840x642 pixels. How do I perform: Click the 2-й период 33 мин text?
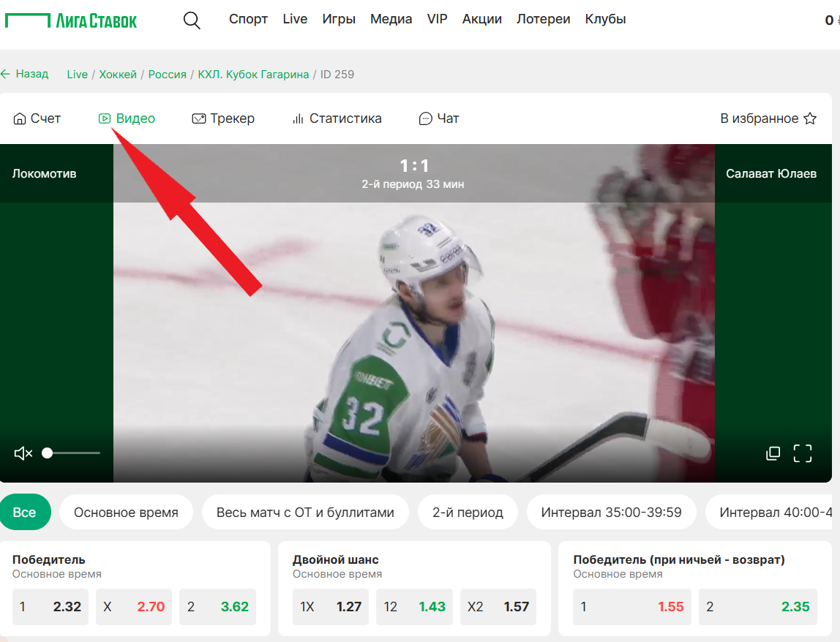tap(413, 184)
